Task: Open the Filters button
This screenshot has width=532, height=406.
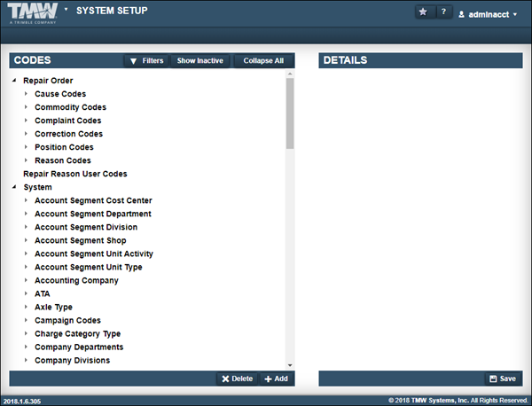Action: [146, 60]
